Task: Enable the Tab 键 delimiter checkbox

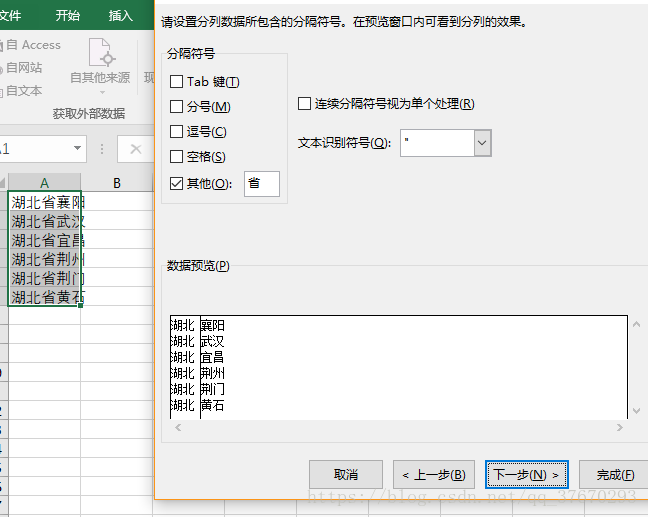Action: click(176, 81)
